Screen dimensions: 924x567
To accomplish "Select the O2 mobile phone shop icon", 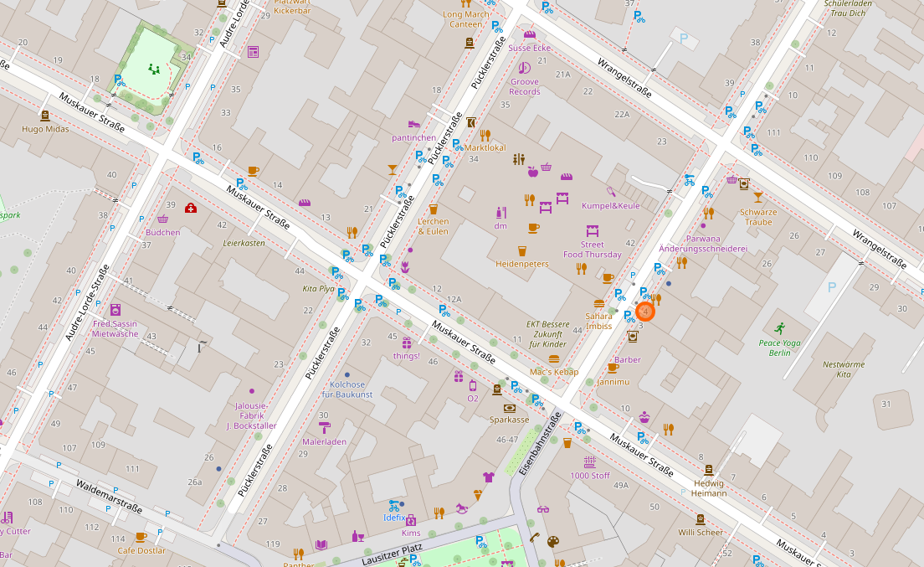I will tap(473, 385).
